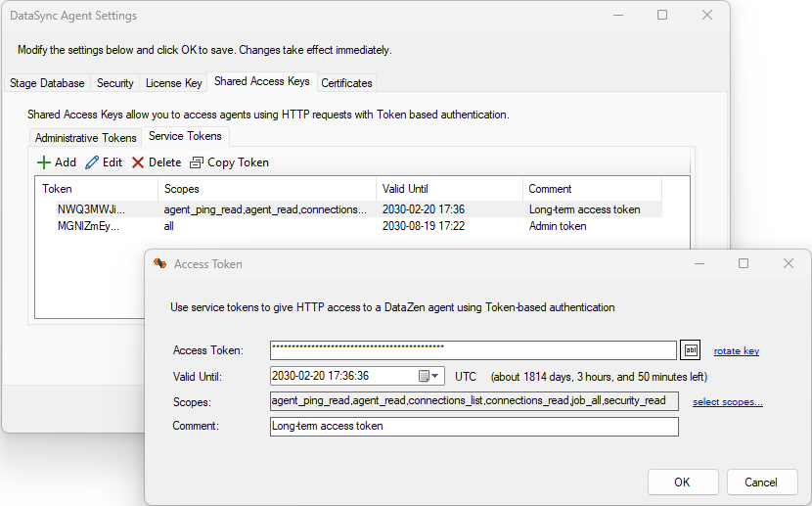Click the Admin token comment cell
The height and width of the screenshot is (506, 812).
coord(558,226)
